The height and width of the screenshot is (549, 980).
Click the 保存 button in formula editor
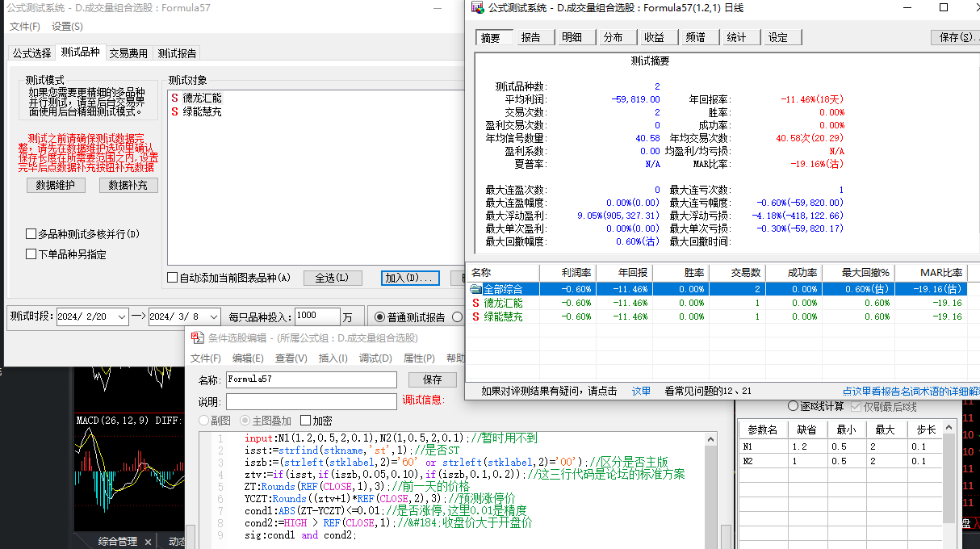pos(433,379)
